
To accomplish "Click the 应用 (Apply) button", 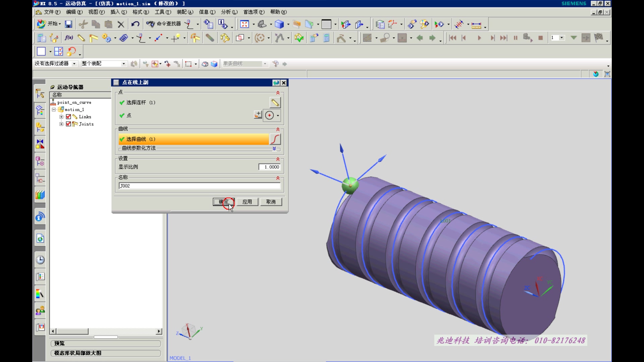I will click(x=247, y=202).
